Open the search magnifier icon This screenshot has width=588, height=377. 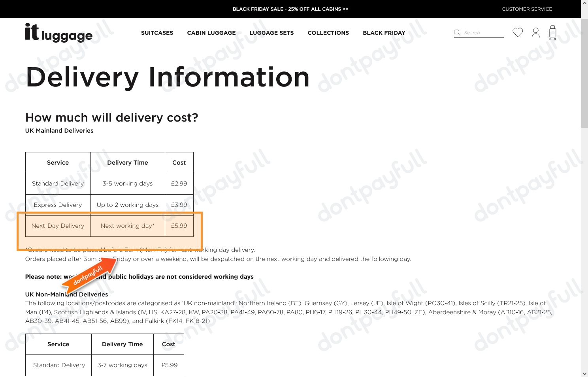[x=457, y=32]
